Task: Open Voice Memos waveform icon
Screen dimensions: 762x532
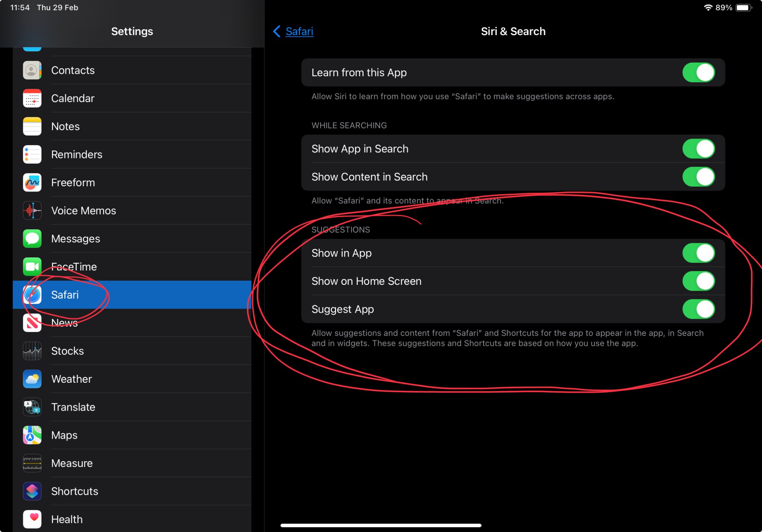Action: point(32,211)
